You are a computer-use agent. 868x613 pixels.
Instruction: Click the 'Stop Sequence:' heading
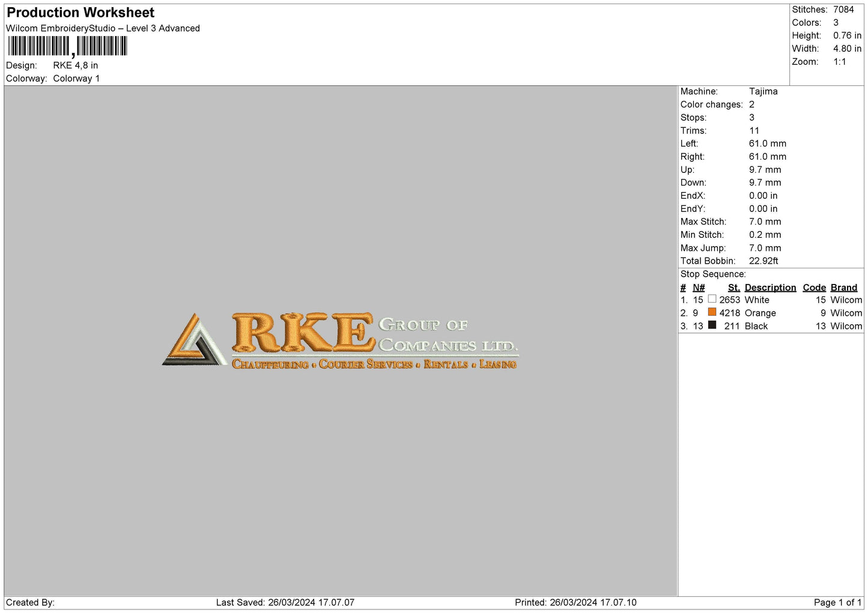[713, 274]
